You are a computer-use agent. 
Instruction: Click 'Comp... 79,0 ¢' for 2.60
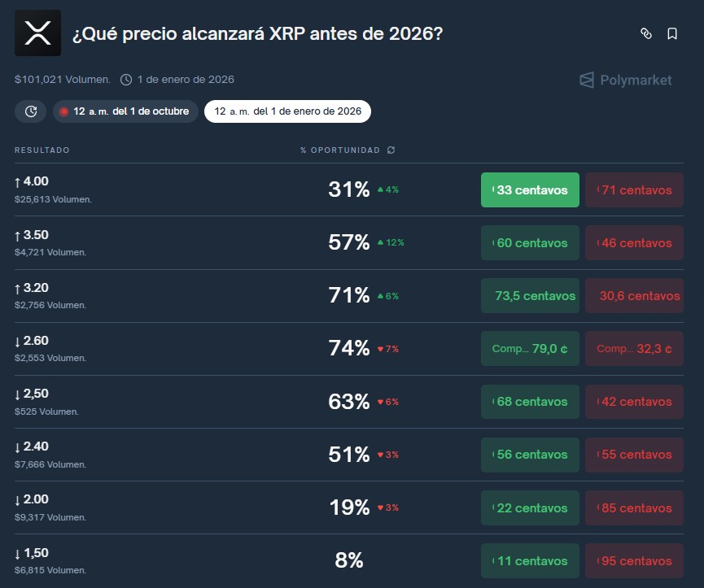(x=529, y=348)
